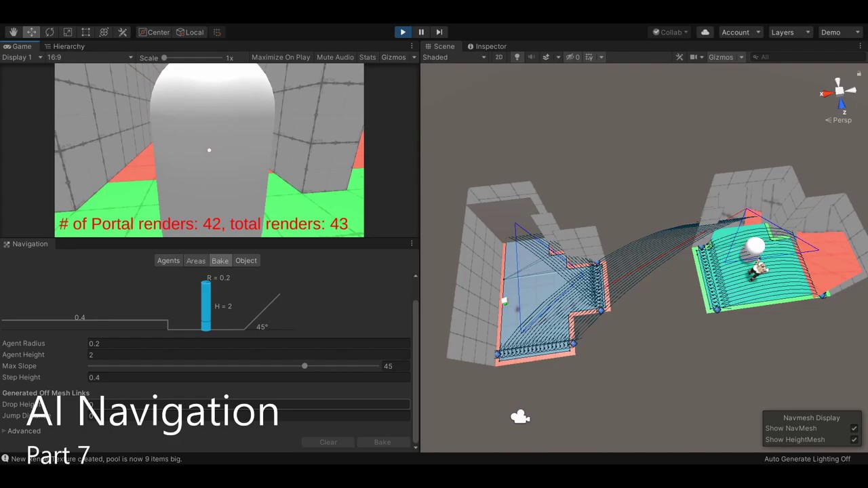Open the custom editor tools

coord(123,32)
